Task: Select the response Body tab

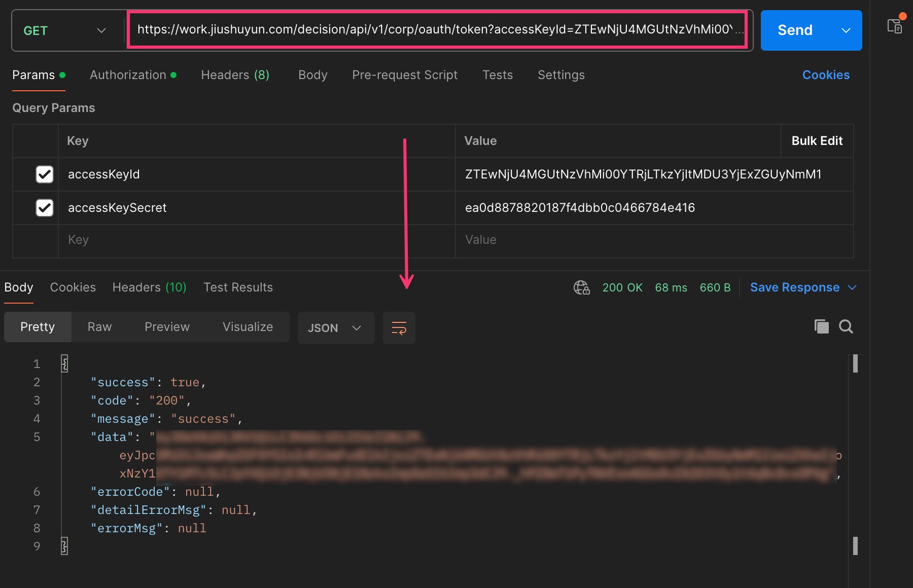Action: [x=19, y=287]
